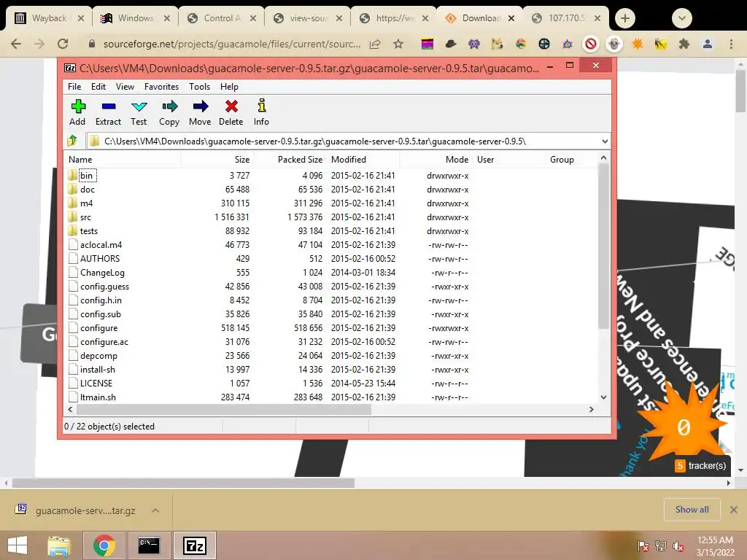Select the bin folder icon

click(72, 175)
